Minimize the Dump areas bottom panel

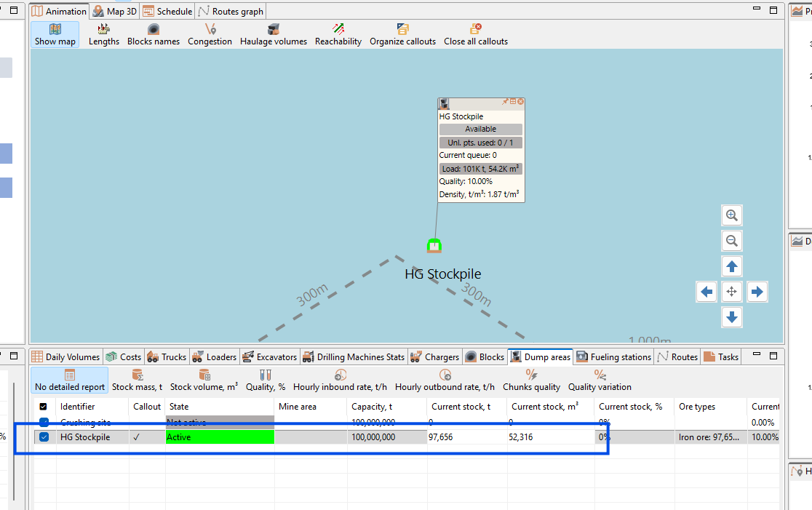(757, 355)
